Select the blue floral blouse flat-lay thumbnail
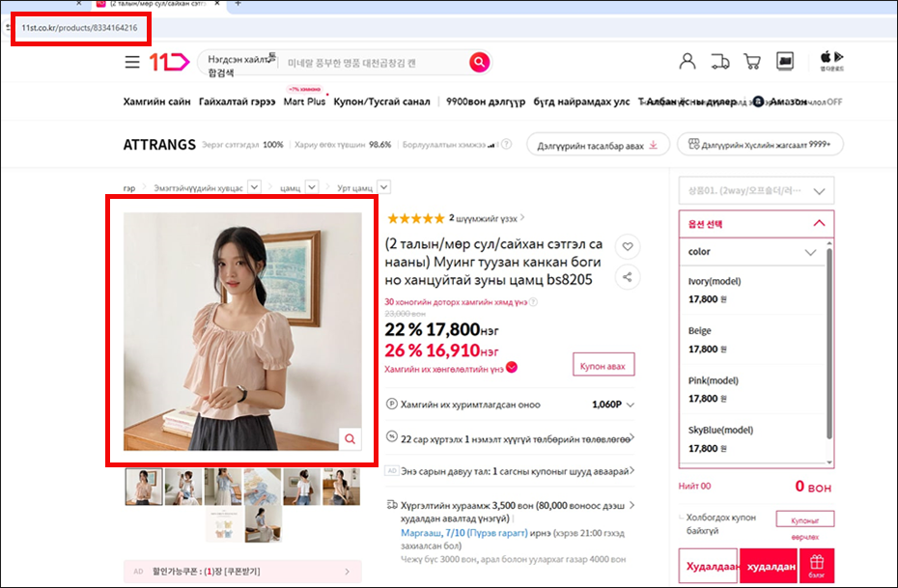Viewport: 898px width, 588px height. 263,486
